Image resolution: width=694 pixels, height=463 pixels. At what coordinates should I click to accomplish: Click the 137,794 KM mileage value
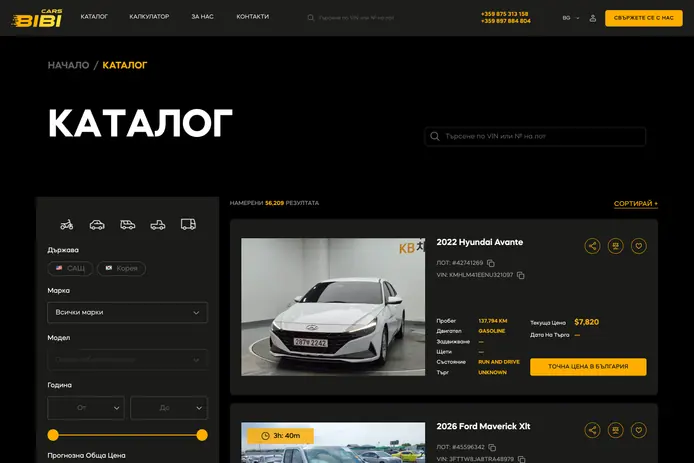[493, 321]
